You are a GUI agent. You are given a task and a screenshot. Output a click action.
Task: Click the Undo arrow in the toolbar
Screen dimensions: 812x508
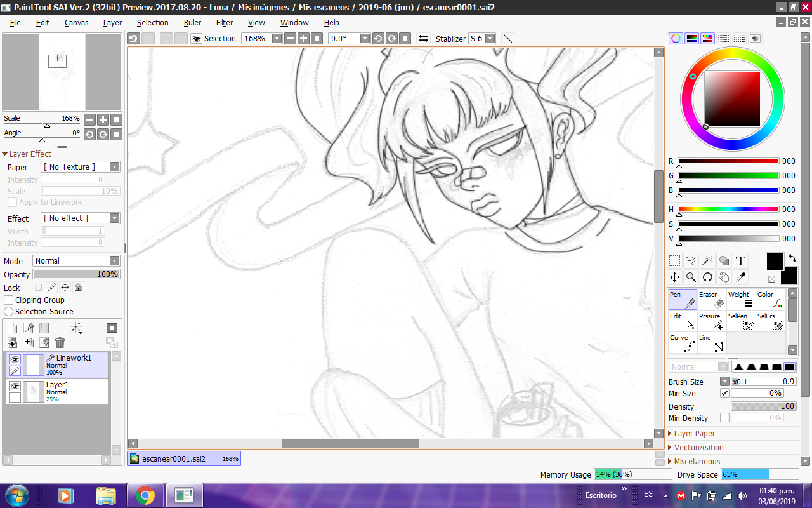pyautogui.click(x=133, y=39)
